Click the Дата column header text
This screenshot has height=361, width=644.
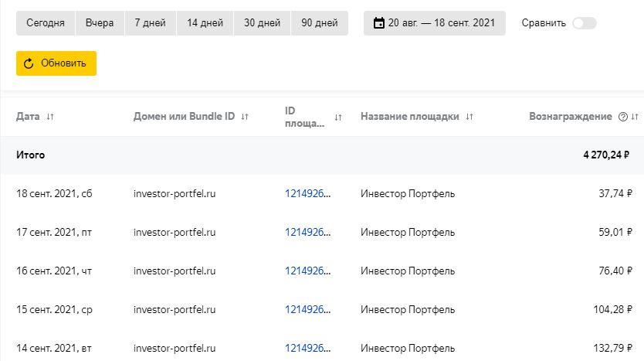tap(28, 117)
